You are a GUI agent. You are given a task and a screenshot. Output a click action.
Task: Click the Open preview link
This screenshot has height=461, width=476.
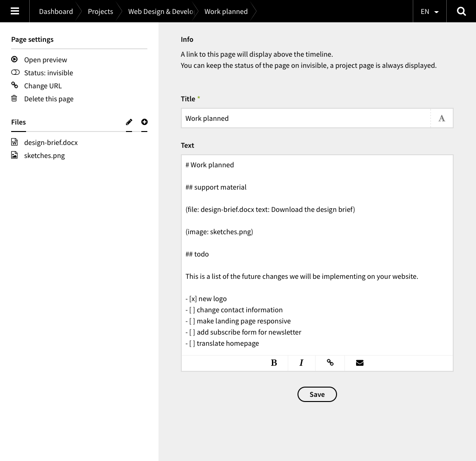(46, 60)
